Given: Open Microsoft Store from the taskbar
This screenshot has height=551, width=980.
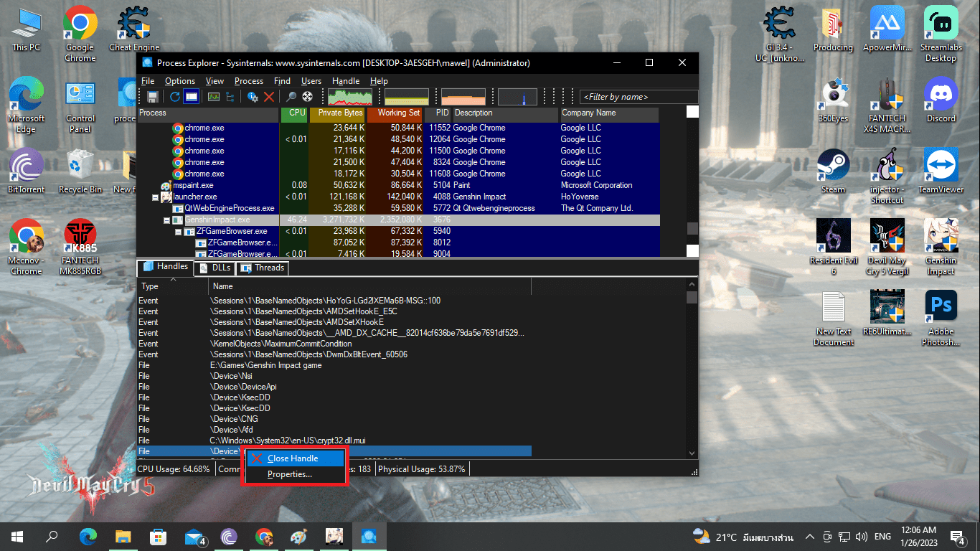Looking at the screenshot, I should coord(159,537).
